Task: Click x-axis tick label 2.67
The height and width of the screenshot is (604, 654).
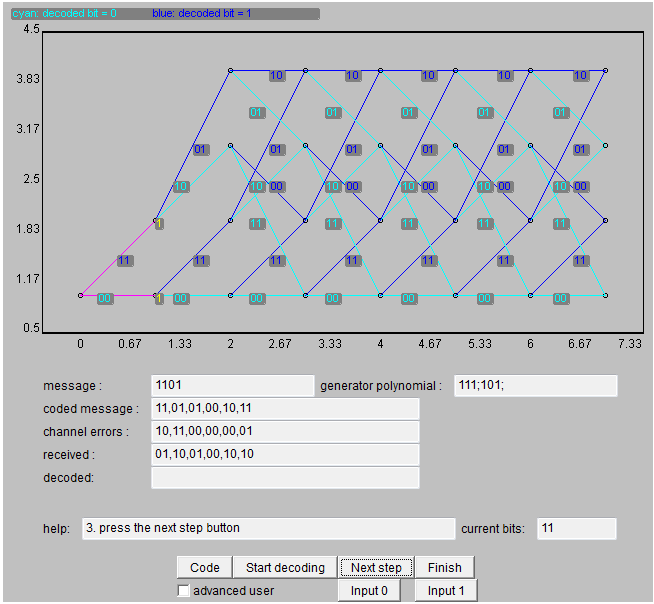Action: [x=280, y=344]
